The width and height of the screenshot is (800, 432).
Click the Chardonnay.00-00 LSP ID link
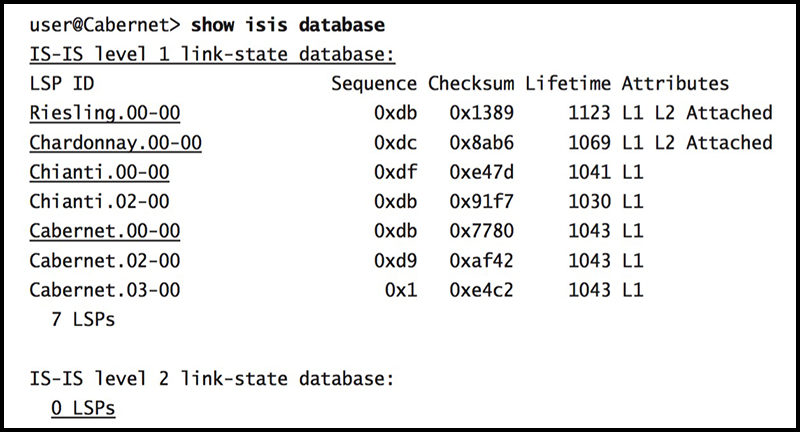point(115,143)
